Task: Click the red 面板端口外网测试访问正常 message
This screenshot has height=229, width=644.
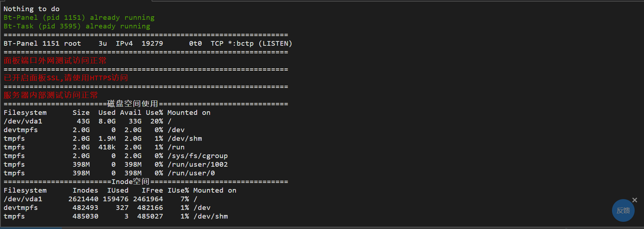Action: click(55, 60)
